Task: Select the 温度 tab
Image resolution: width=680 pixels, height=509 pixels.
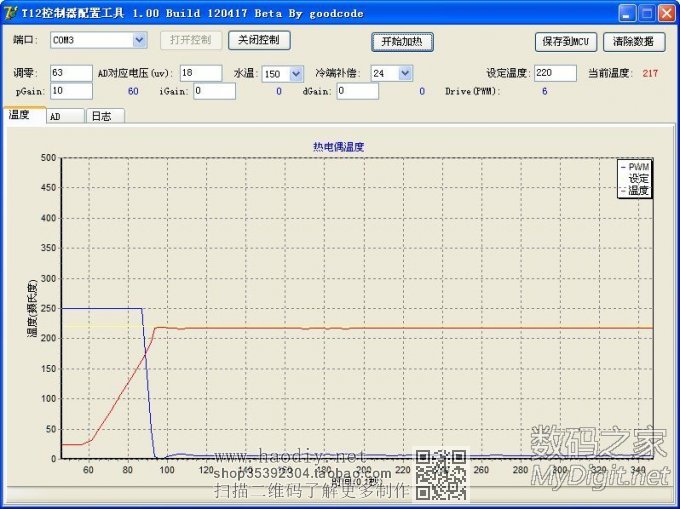Action: click(x=20, y=115)
